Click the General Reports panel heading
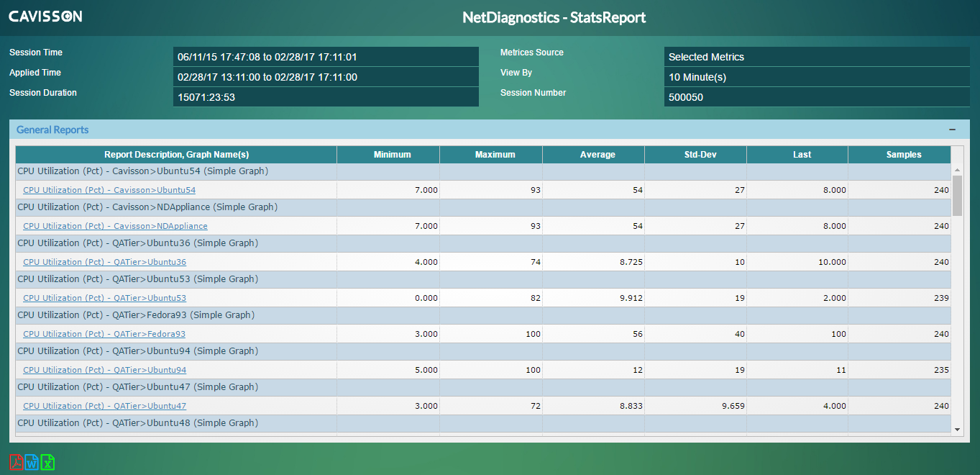Viewport: 980px width, 475px height. click(52, 130)
